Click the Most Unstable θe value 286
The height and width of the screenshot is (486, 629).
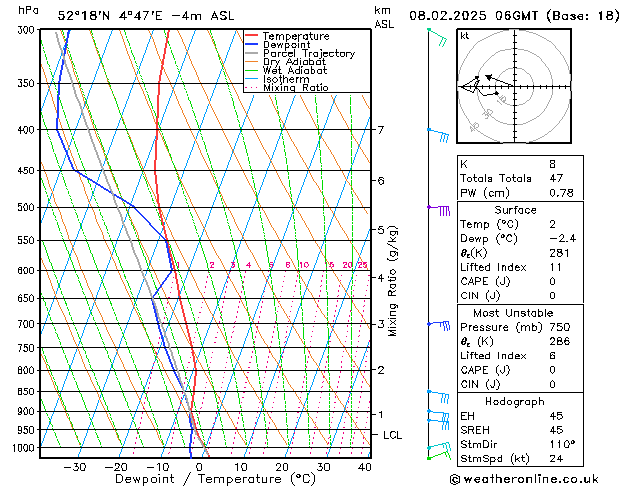click(x=560, y=341)
